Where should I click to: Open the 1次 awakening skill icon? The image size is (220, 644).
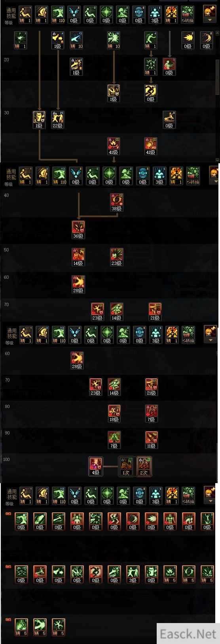point(126,466)
